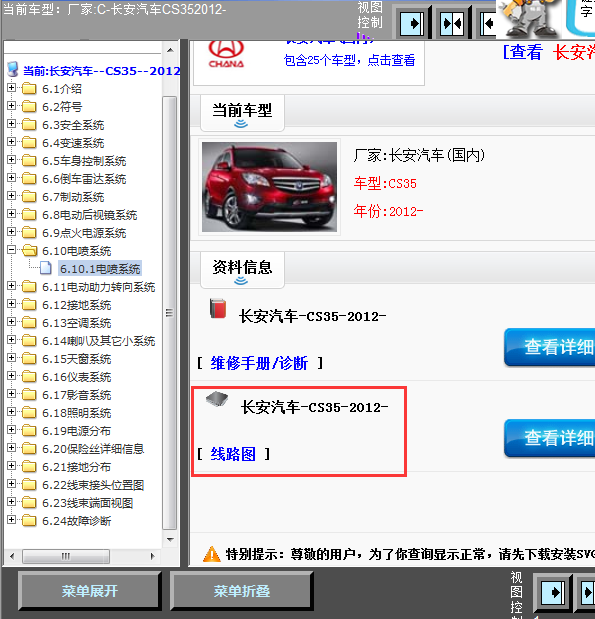The height and width of the screenshot is (619, 595).
Task: Select 6.18照明系统 folder
Action: [77, 413]
